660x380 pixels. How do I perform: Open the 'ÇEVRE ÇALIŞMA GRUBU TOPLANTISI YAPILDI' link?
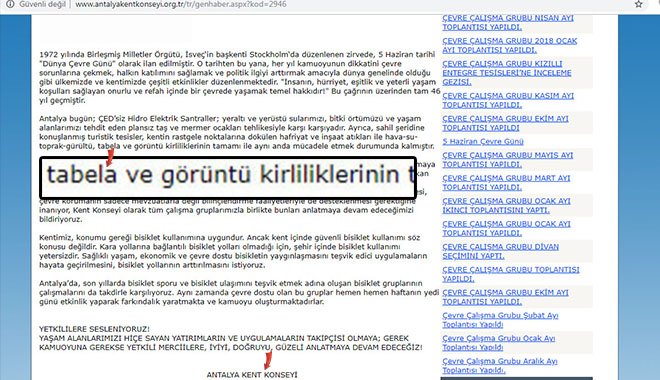(x=511, y=274)
